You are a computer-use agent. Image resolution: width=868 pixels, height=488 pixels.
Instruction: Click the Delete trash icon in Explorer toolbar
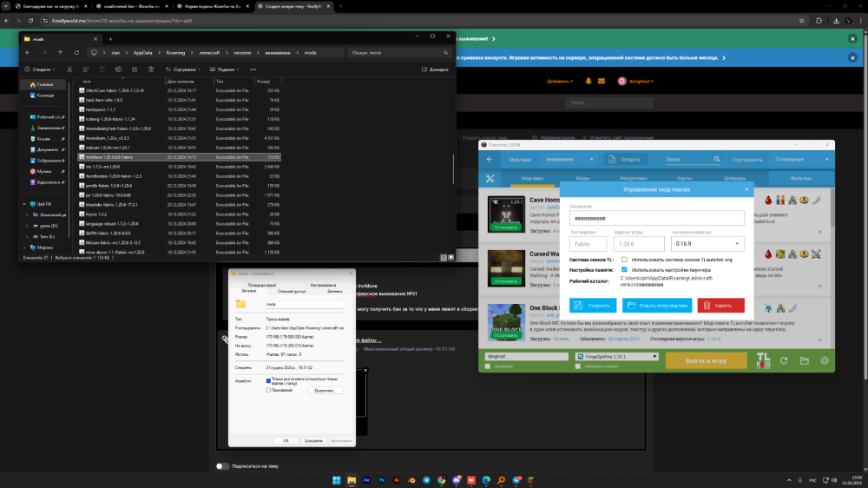(150, 69)
